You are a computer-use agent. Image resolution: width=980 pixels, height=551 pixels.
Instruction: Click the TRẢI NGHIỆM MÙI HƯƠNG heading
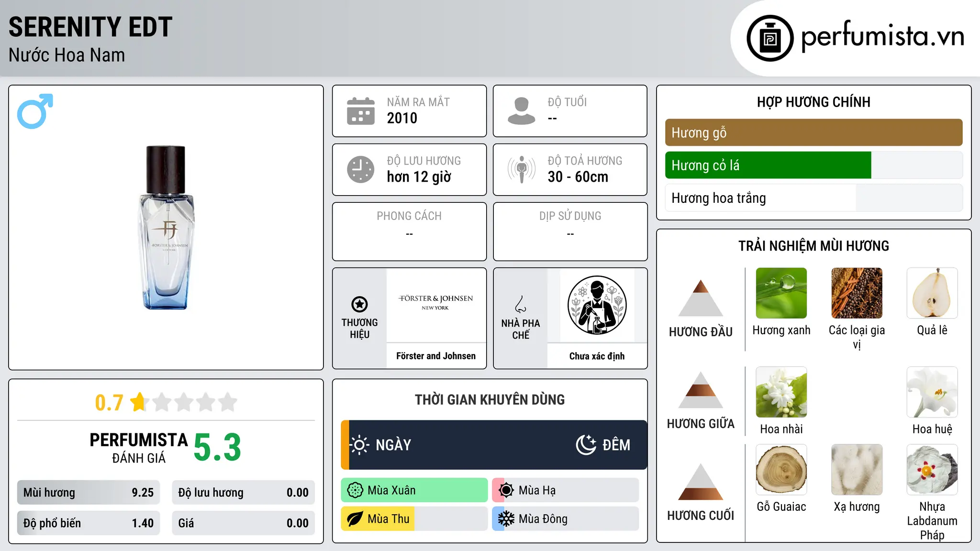[x=813, y=246]
